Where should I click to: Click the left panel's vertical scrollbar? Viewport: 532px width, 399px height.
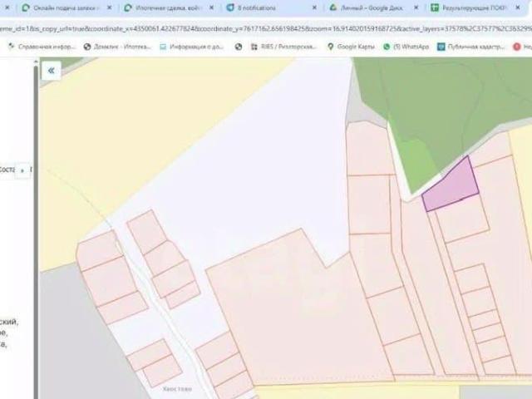[36, 231]
